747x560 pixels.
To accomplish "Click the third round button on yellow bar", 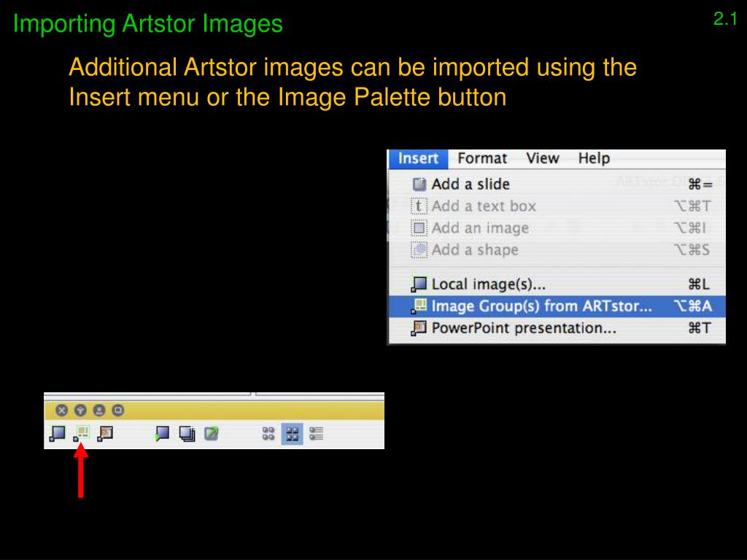I will 99,410.
